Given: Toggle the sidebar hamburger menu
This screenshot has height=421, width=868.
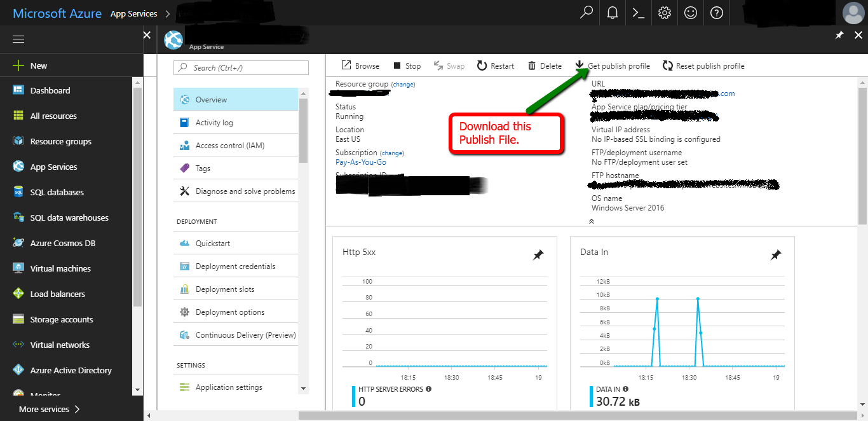Looking at the screenshot, I should [18, 39].
